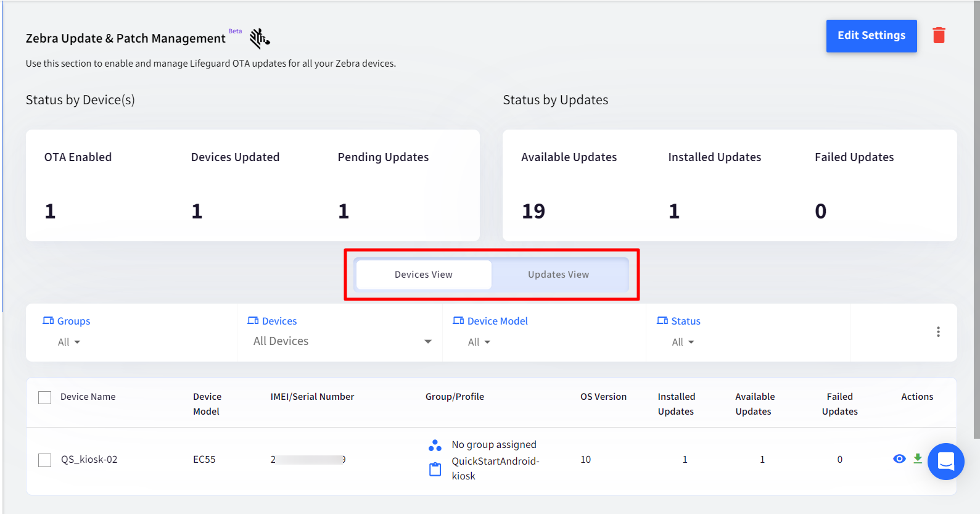Viewport: 980px width, 514px height.
Task: Click the Devices Updated count
Action: pyautogui.click(x=197, y=211)
